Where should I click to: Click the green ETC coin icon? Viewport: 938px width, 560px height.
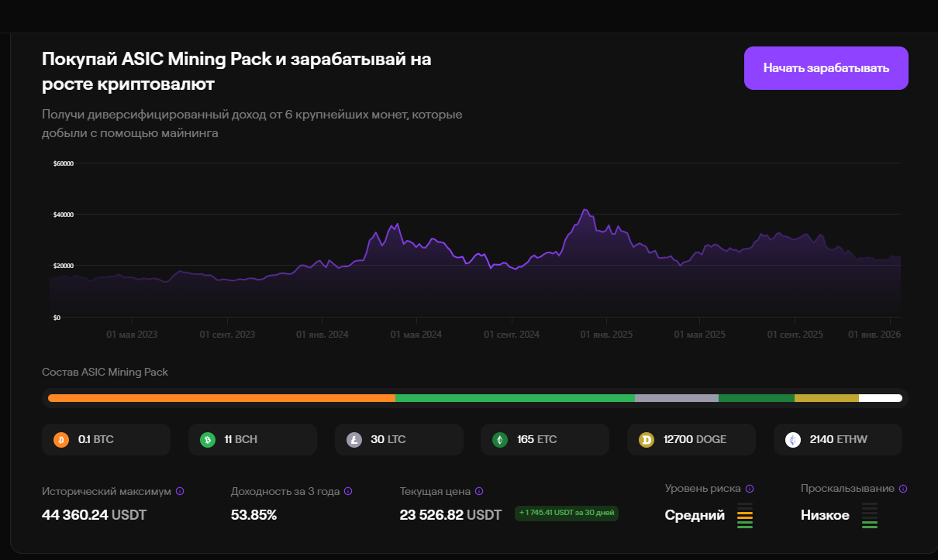[500, 440]
